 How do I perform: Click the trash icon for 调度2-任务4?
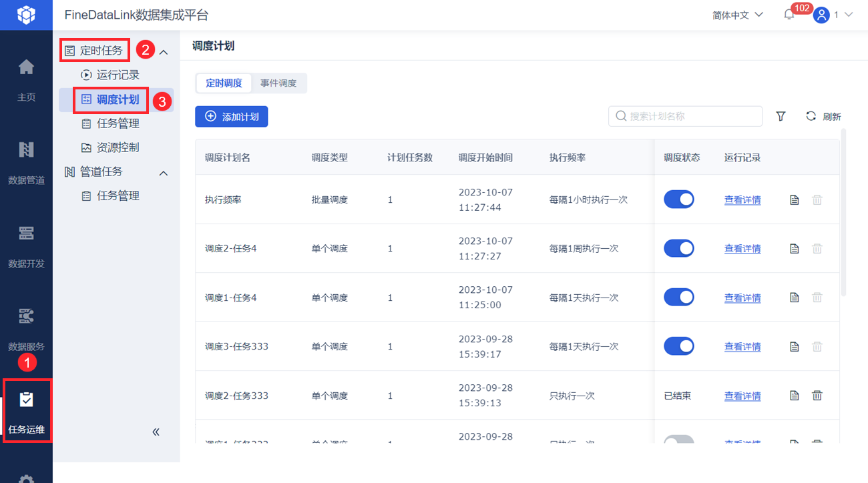pos(817,248)
